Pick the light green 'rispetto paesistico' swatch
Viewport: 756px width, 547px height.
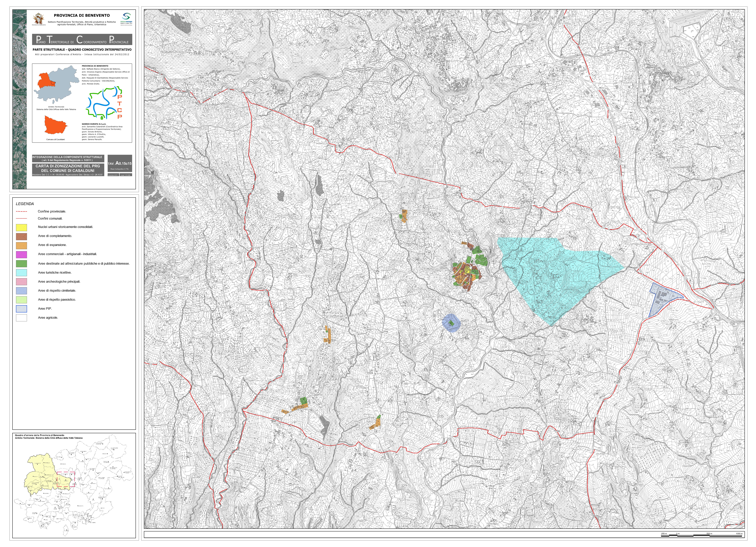click(21, 300)
